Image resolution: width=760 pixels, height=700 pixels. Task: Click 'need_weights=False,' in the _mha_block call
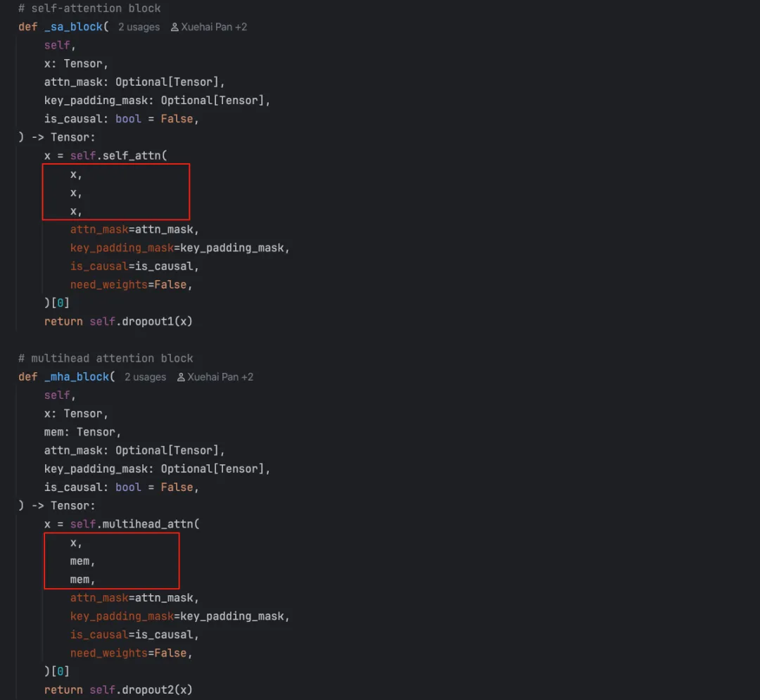tap(132, 653)
